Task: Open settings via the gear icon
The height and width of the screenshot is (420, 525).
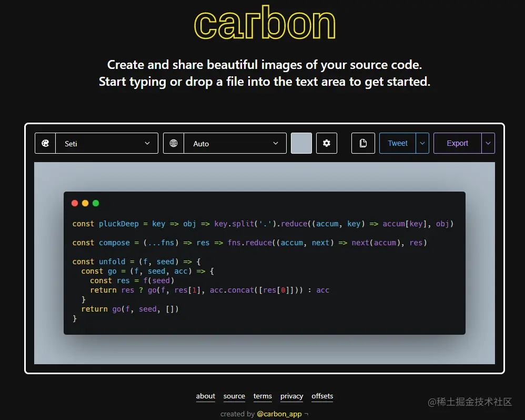Action: [x=327, y=143]
